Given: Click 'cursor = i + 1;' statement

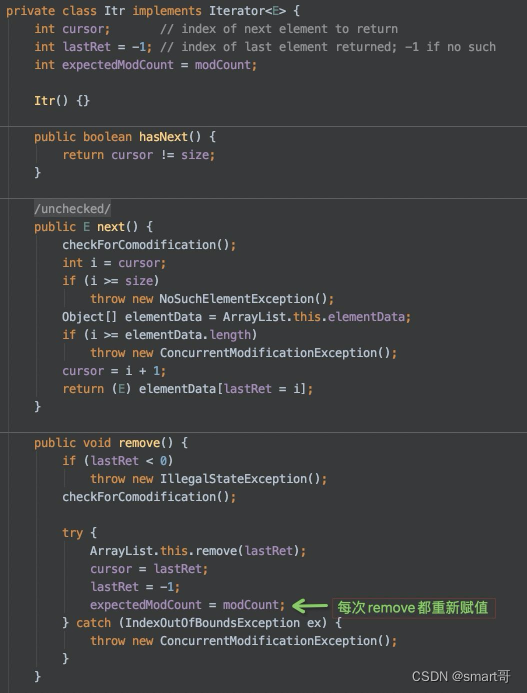Looking at the screenshot, I should pos(114,371).
